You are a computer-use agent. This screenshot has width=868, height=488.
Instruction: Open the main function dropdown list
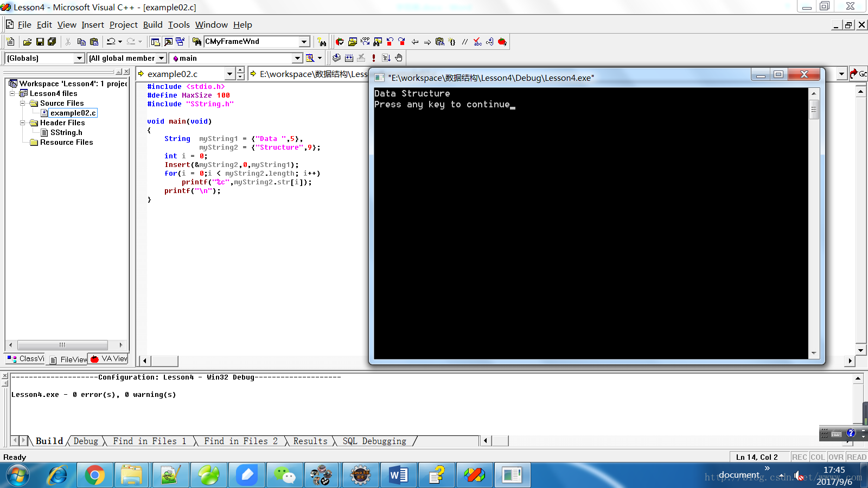297,58
